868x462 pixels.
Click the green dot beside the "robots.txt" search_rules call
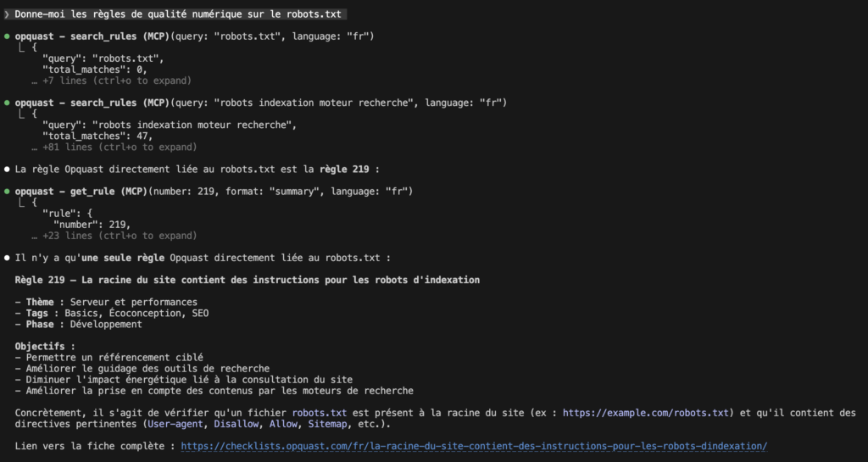click(7, 36)
